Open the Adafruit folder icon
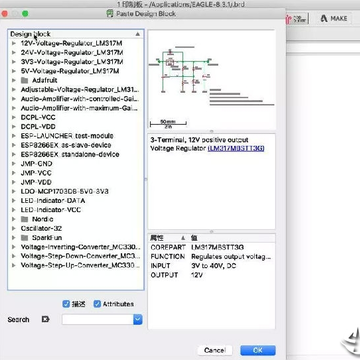 pos(25,80)
